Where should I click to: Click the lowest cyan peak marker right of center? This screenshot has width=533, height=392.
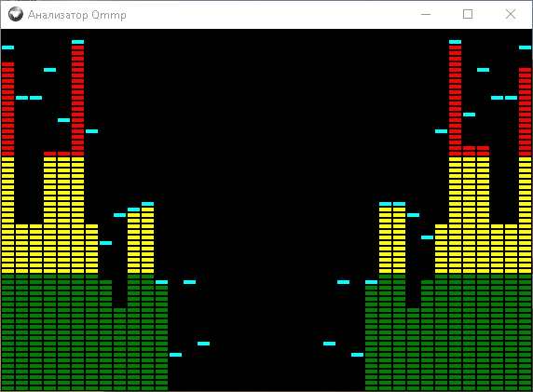pyautogui.click(x=357, y=355)
